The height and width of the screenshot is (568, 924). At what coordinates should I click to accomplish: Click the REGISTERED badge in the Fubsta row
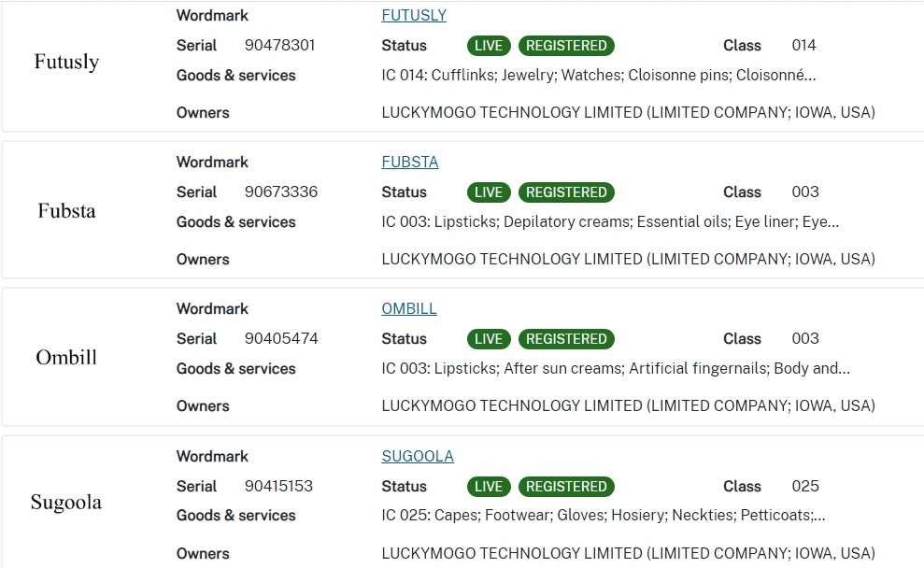(x=566, y=192)
